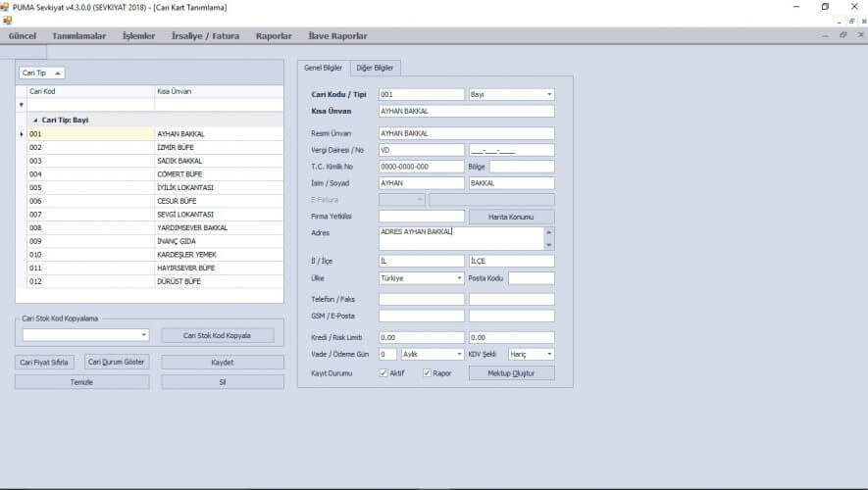Viewport: 868px width, 490px height.
Task: Click the Posta Kodu input field
Action: (x=532, y=278)
